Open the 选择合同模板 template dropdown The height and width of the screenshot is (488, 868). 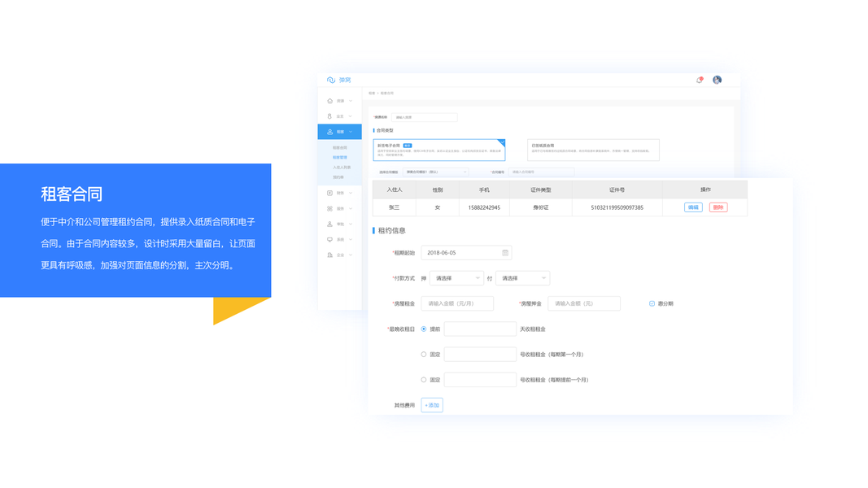pyautogui.click(x=436, y=172)
